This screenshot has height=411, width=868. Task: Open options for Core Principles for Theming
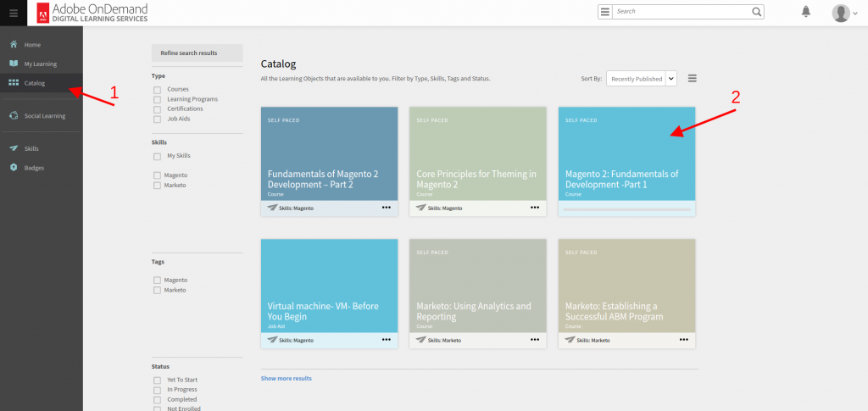pos(535,208)
